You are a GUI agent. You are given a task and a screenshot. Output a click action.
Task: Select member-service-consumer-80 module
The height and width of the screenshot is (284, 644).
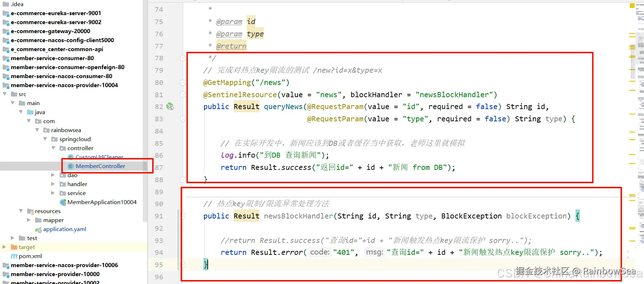click(52, 58)
